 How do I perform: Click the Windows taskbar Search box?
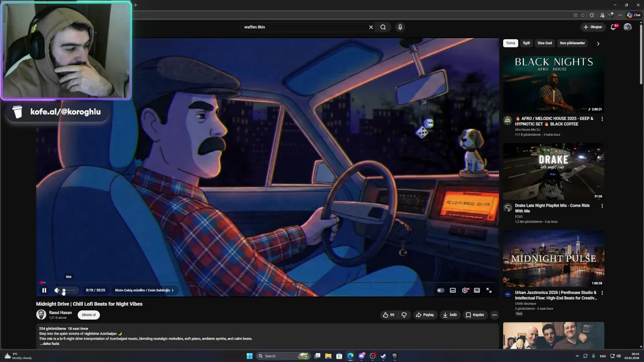click(x=283, y=356)
